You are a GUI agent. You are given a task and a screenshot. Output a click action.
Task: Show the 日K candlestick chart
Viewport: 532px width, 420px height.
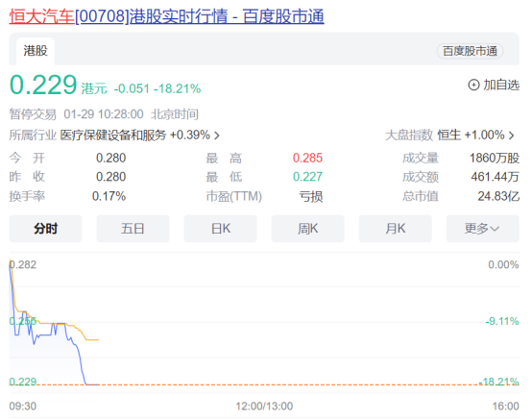pyautogui.click(x=220, y=229)
